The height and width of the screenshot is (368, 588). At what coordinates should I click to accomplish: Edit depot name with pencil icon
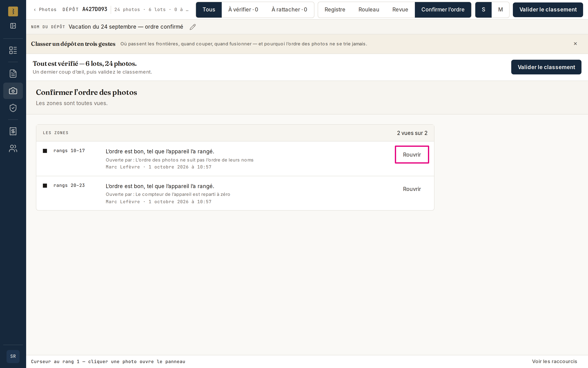[x=193, y=27]
